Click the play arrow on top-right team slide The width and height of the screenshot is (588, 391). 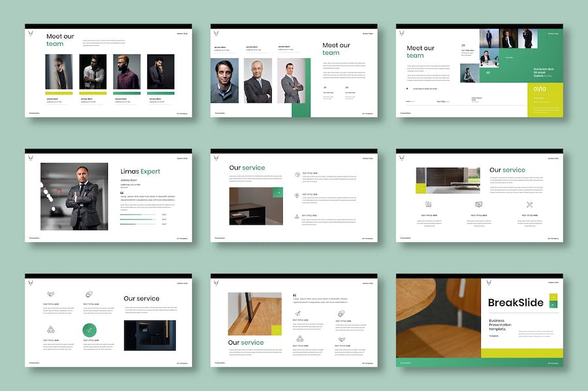408,88
